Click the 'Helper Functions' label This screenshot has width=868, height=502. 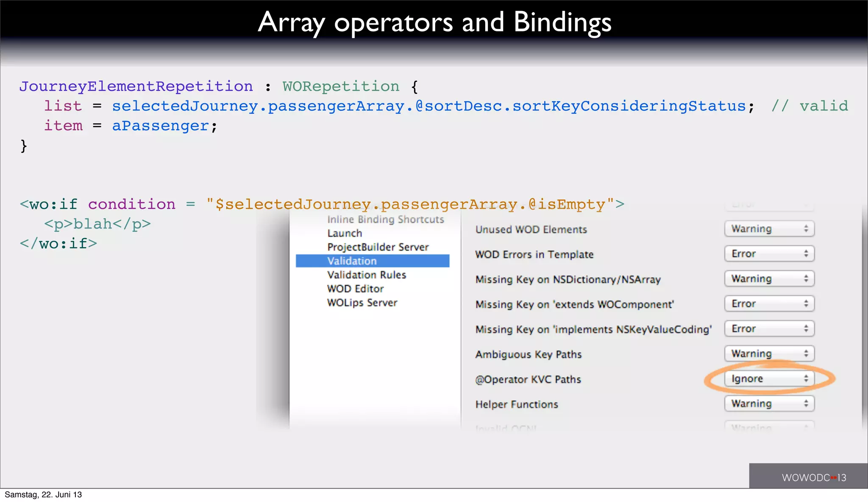[517, 404]
